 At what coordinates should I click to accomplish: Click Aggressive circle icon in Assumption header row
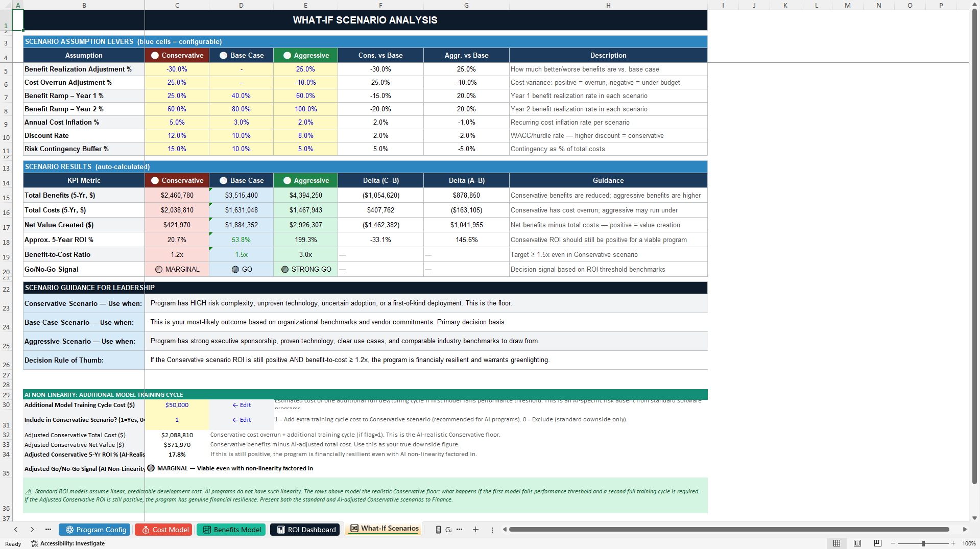[287, 55]
